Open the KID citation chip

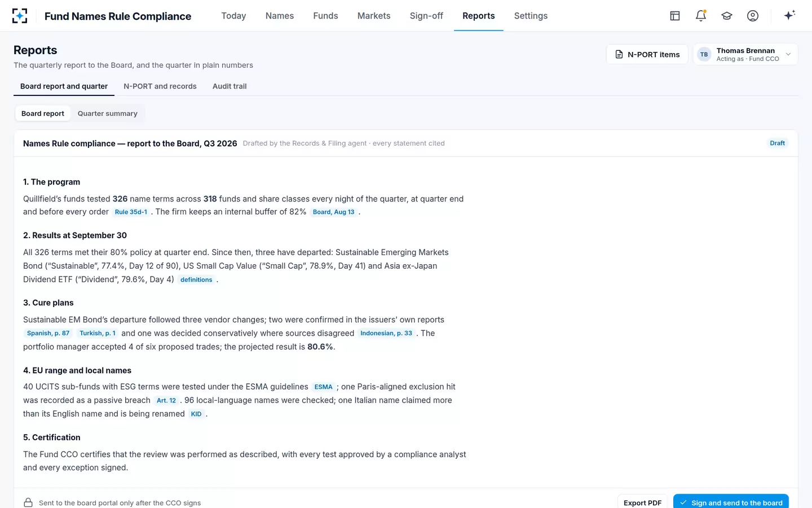coord(196,414)
